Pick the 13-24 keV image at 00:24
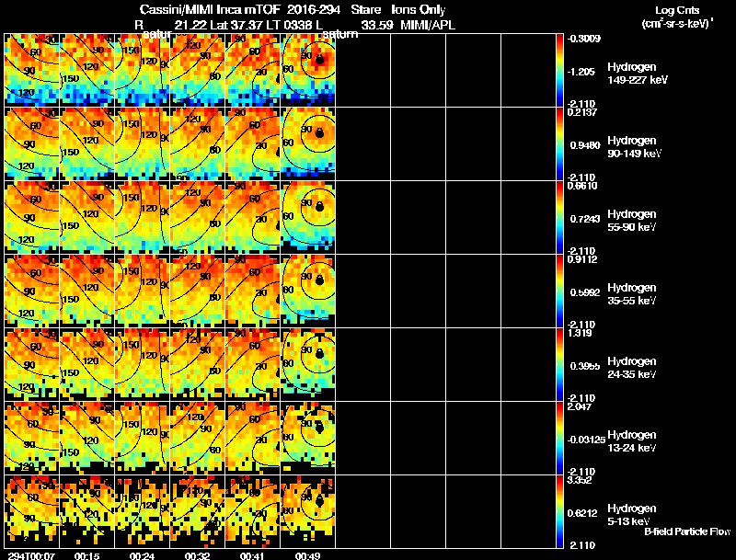 coord(143,438)
